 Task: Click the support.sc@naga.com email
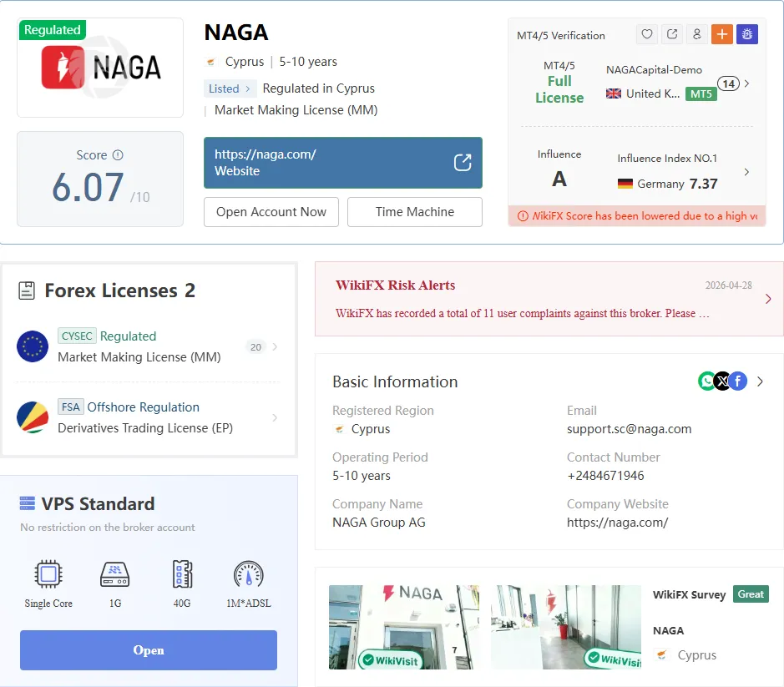pyautogui.click(x=629, y=429)
